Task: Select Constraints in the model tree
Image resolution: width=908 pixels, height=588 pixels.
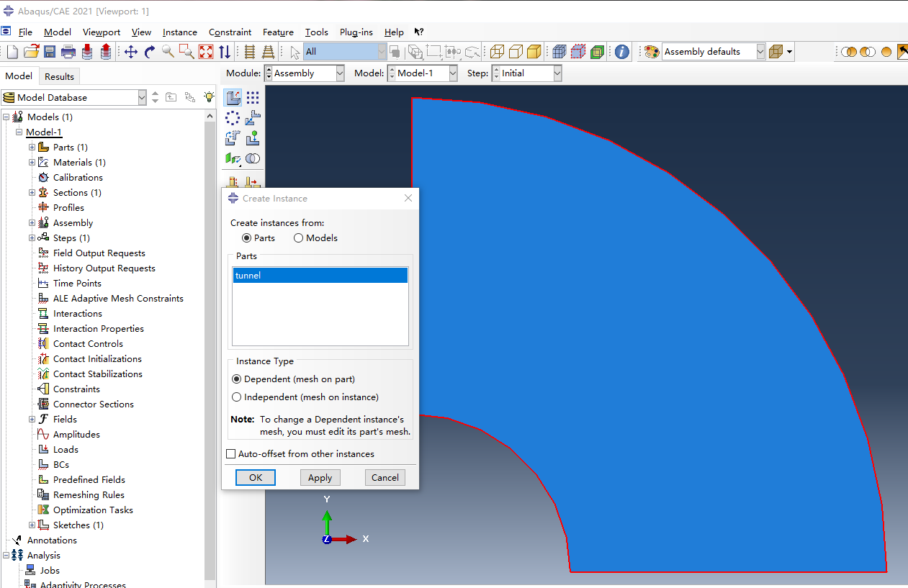Action: click(x=76, y=389)
